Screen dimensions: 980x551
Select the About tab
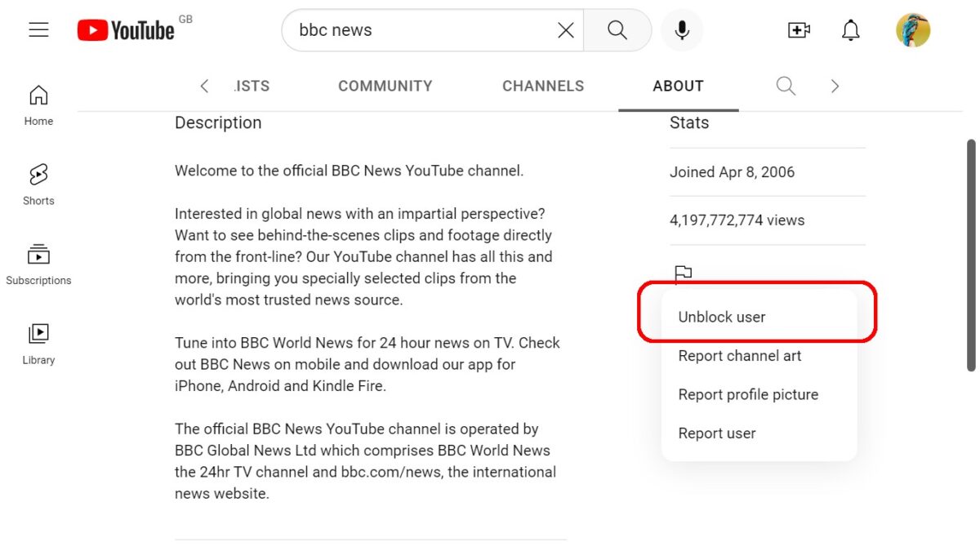click(679, 86)
